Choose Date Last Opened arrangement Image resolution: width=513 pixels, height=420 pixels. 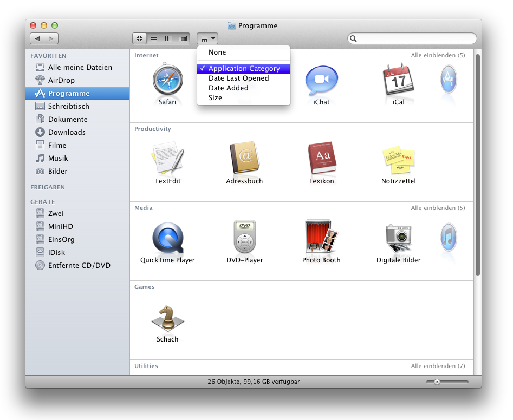(x=238, y=78)
